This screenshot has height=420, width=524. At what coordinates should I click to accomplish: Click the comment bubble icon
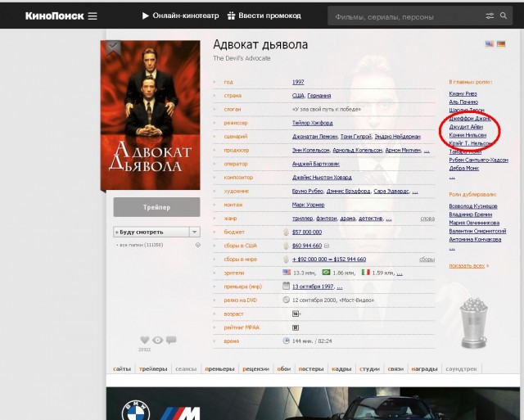click(171, 340)
